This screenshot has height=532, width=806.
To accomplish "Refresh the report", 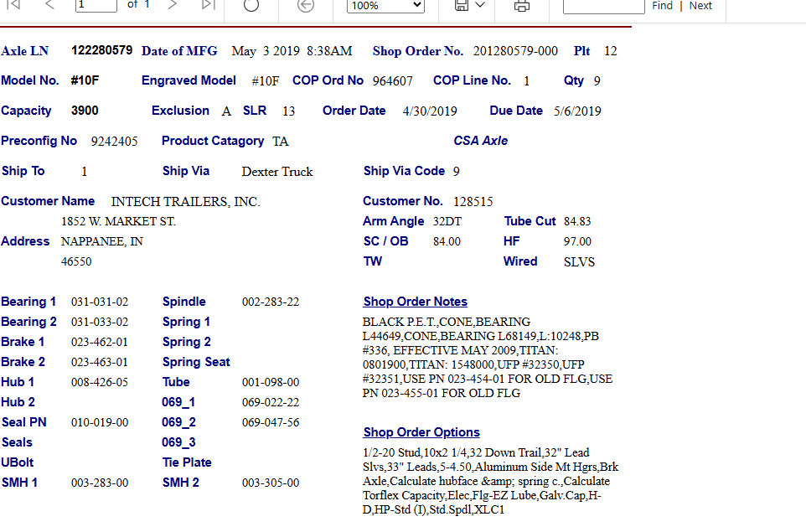I will pos(251,5).
